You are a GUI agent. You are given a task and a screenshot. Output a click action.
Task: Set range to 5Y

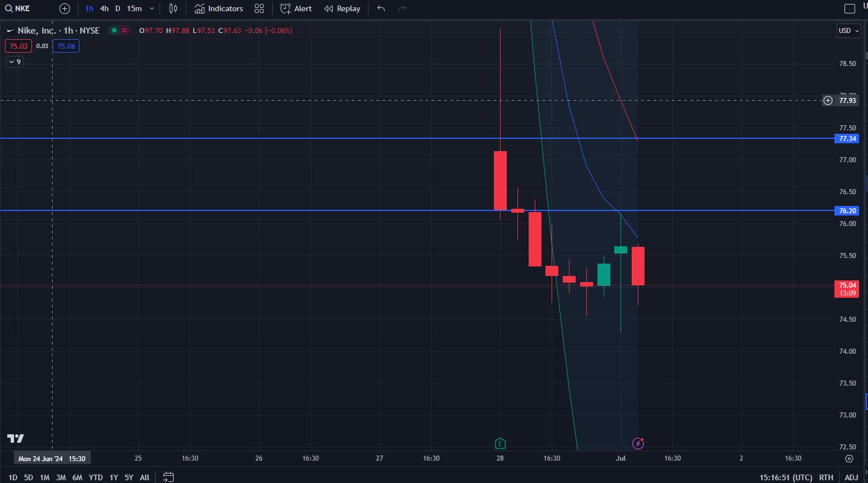coord(129,477)
